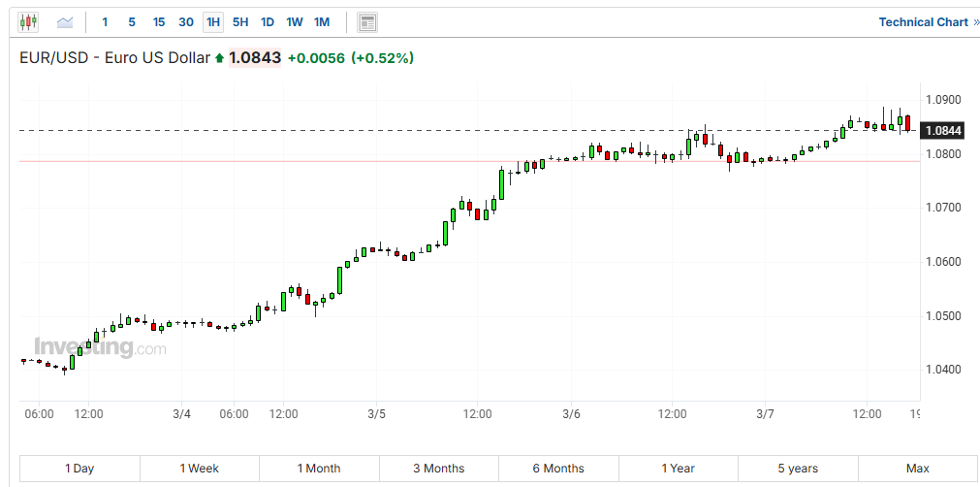Switch the interval to 1D

pyautogui.click(x=268, y=21)
